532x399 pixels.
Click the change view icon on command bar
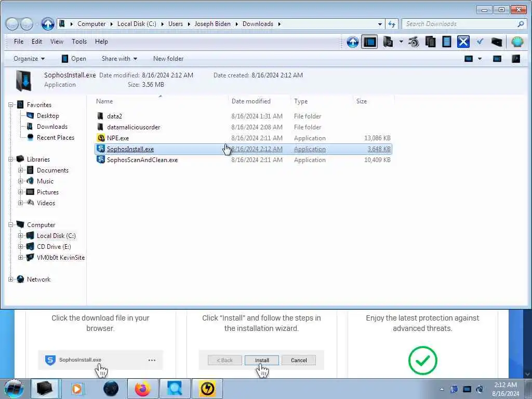coord(469,59)
